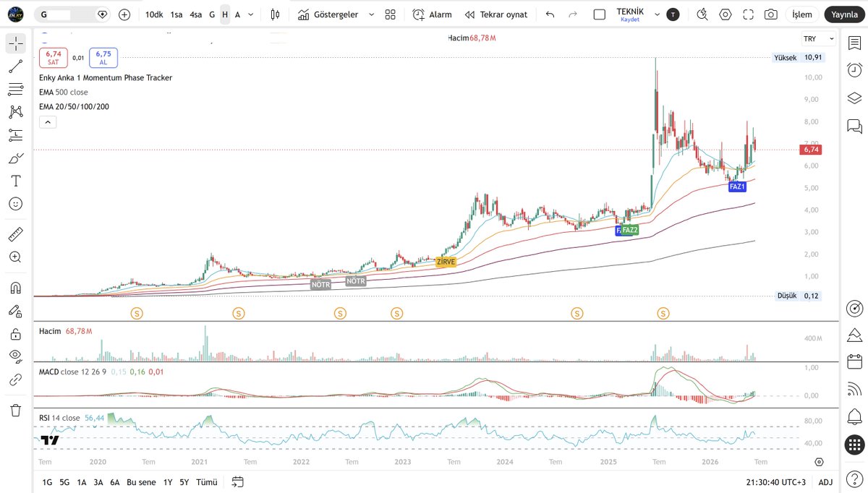This screenshot has width=868, height=493.
Task: Expand the more timeframes dropdown arrow
Action: [251, 14]
